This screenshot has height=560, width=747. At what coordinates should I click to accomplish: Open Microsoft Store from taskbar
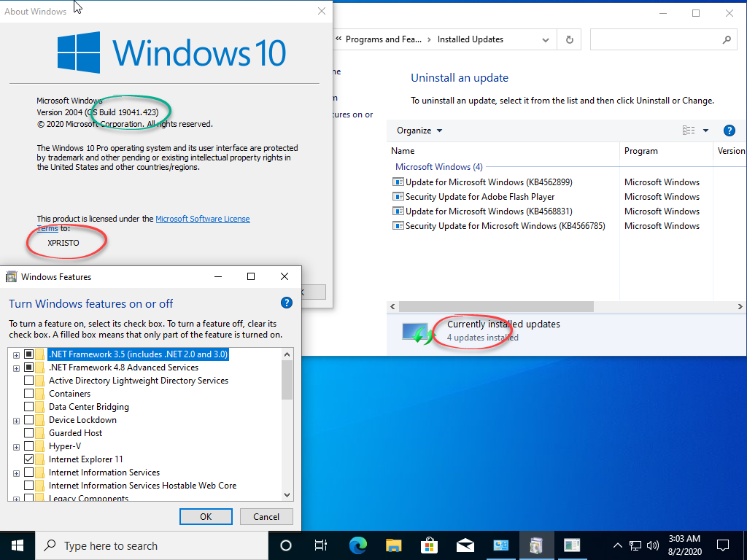(x=429, y=545)
